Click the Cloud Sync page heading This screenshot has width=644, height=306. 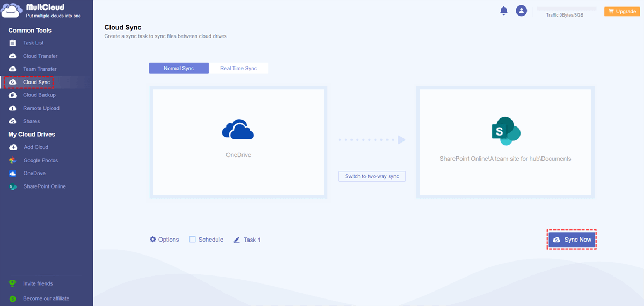[x=123, y=27]
